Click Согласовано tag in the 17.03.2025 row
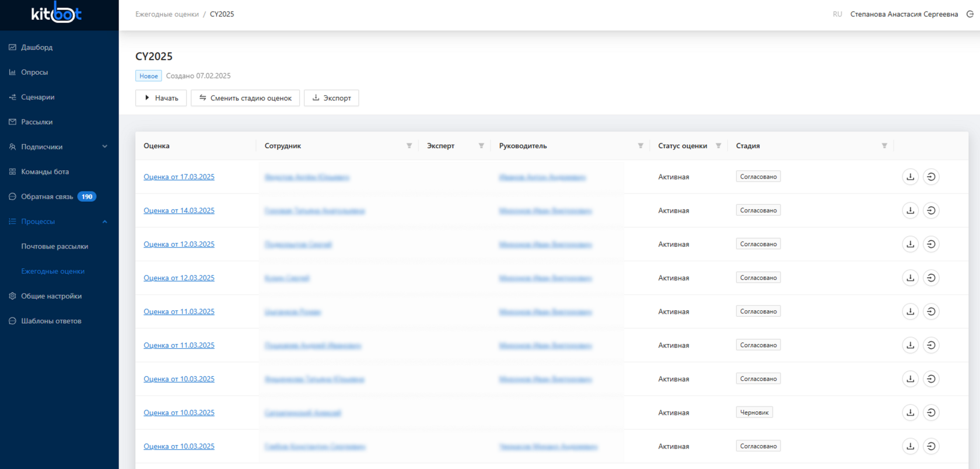 click(758, 177)
